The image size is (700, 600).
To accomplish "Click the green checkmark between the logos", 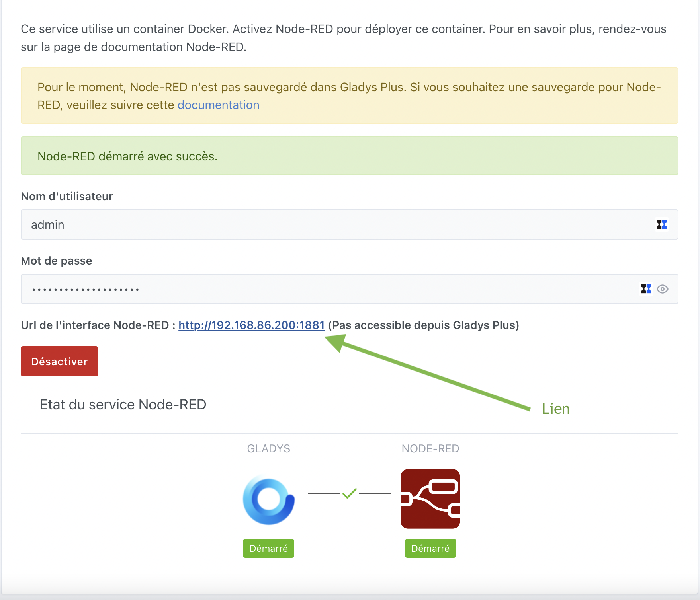I will (349, 493).
